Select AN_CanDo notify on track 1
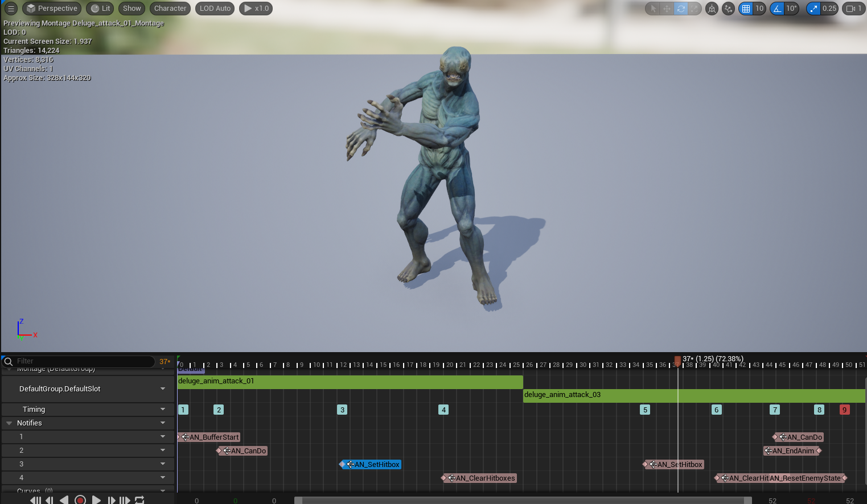Image resolution: width=867 pixels, height=504 pixels. coord(799,437)
